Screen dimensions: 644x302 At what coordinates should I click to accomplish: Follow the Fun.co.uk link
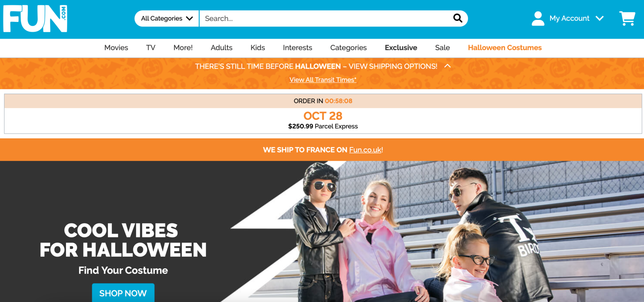coord(365,150)
